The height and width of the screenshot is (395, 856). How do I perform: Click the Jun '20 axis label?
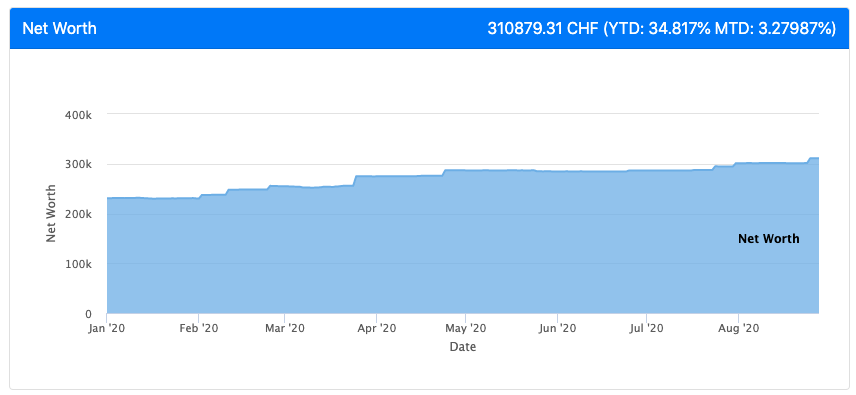[x=557, y=328]
